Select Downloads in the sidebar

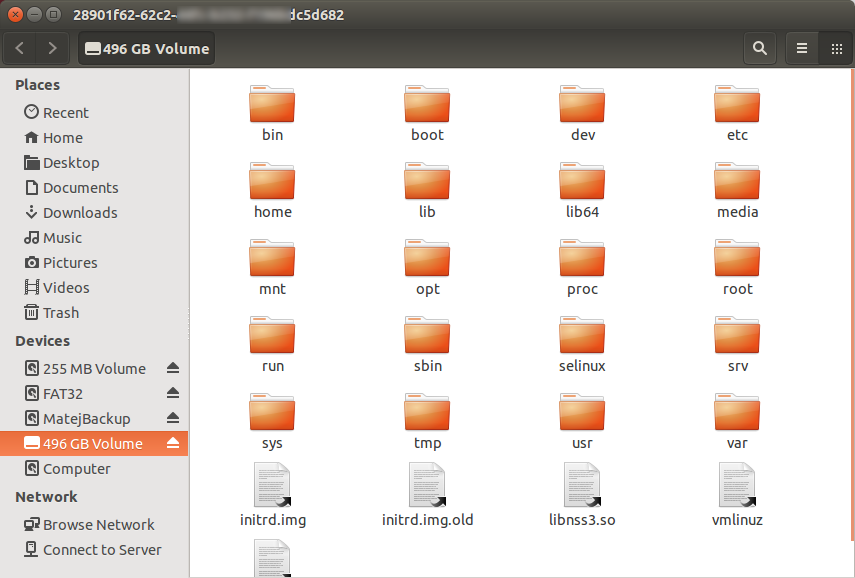[x=79, y=212]
